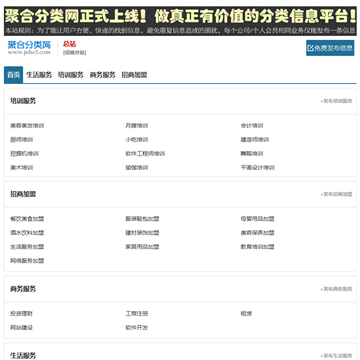Open the 挖掘机培训 category
The image size is (360, 360).
pyautogui.click(x=24, y=154)
